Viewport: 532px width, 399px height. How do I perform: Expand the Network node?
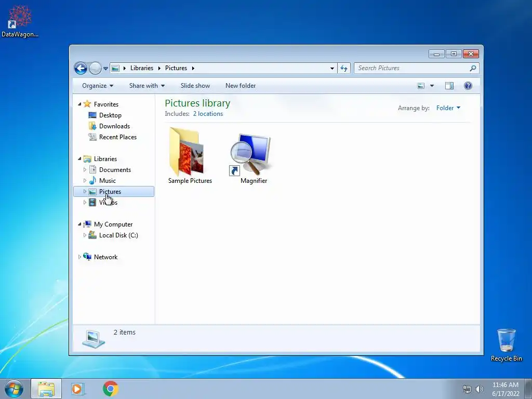tap(79, 257)
